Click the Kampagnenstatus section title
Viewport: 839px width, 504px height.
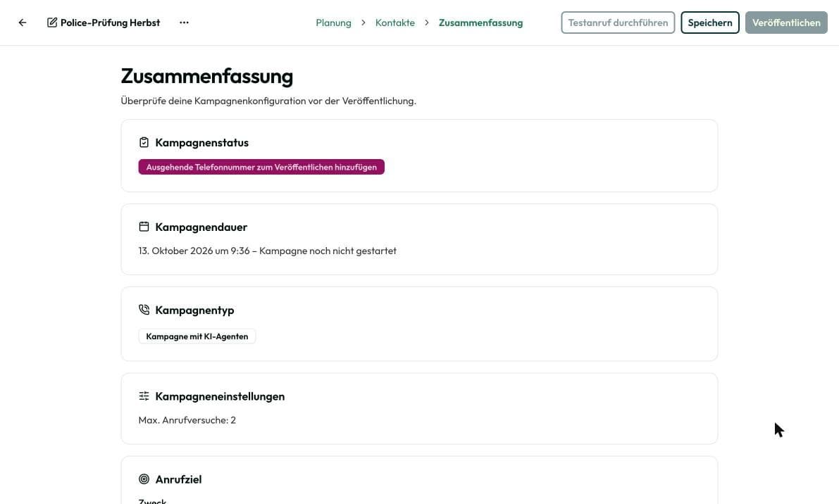pyautogui.click(x=201, y=142)
